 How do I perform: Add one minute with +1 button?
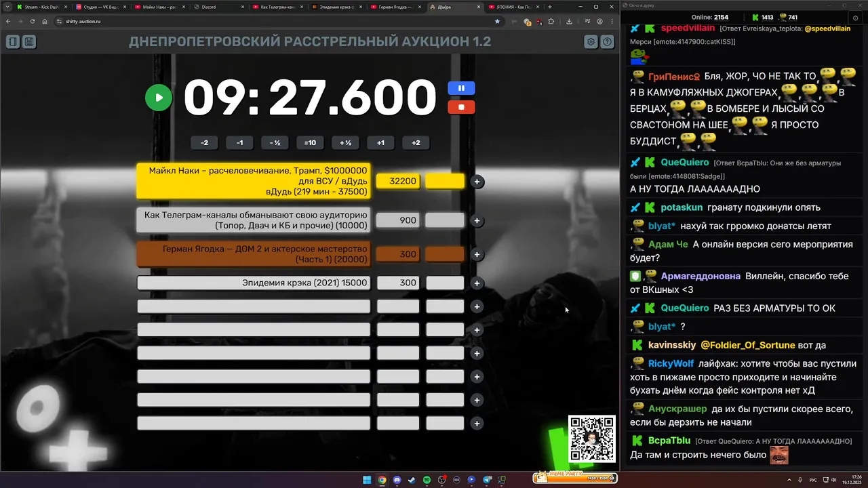point(380,142)
